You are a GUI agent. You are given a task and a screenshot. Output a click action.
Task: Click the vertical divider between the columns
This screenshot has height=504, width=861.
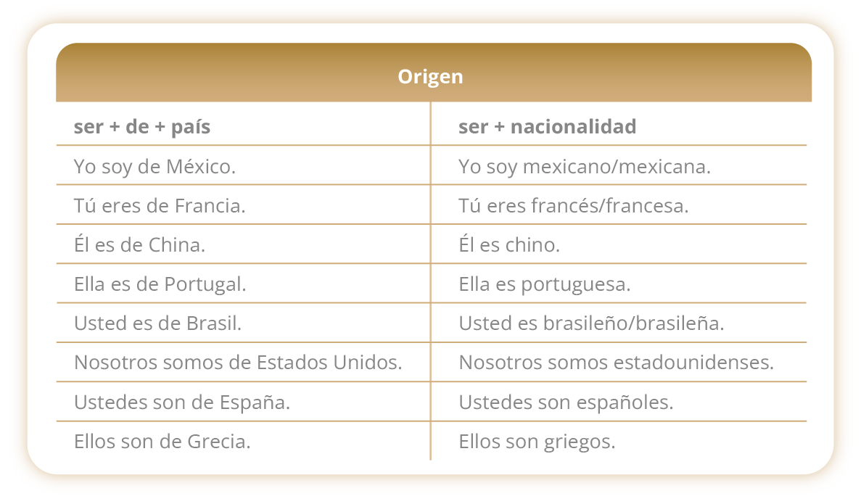pyautogui.click(x=431, y=281)
